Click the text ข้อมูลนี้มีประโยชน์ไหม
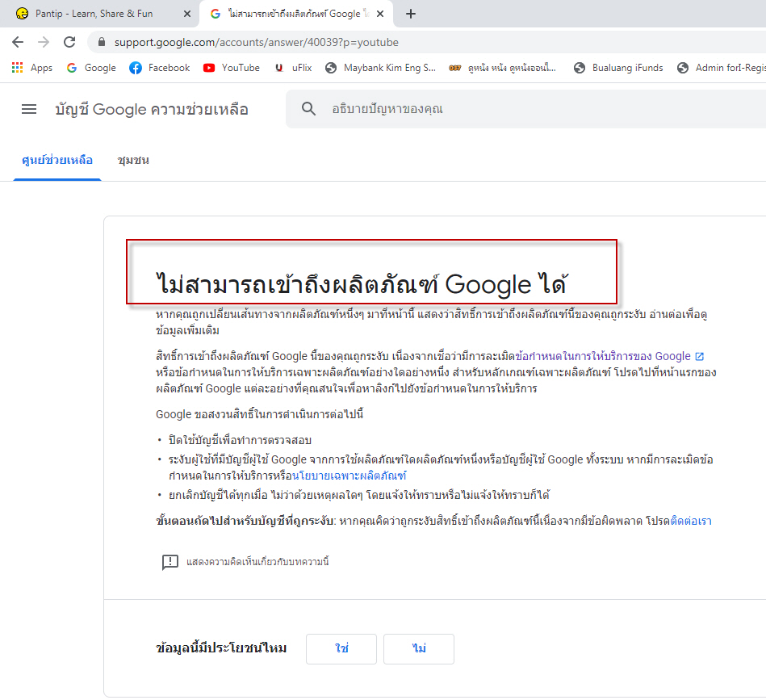Viewport: 766px width, 700px height. (221, 648)
